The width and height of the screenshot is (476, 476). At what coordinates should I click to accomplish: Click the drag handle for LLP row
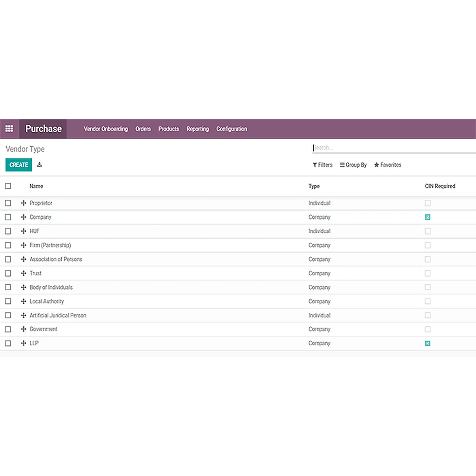(x=24, y=343)
